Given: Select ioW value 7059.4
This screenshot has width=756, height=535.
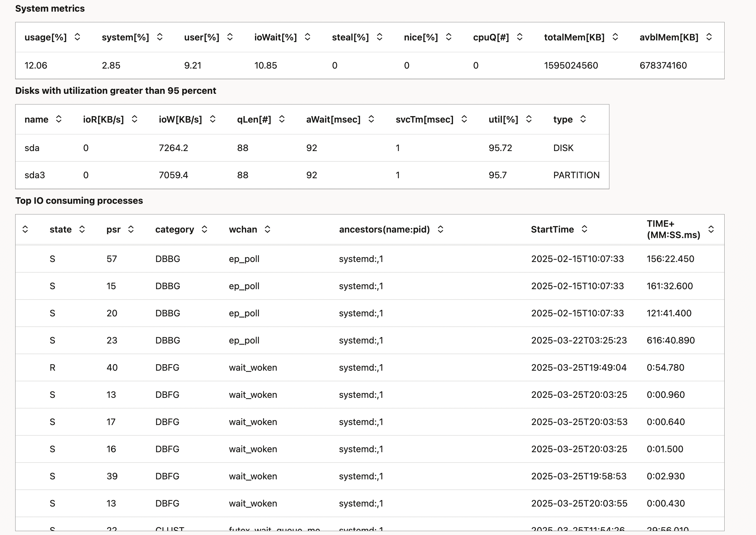Looking at the screenshot, I should coord(173,175).
